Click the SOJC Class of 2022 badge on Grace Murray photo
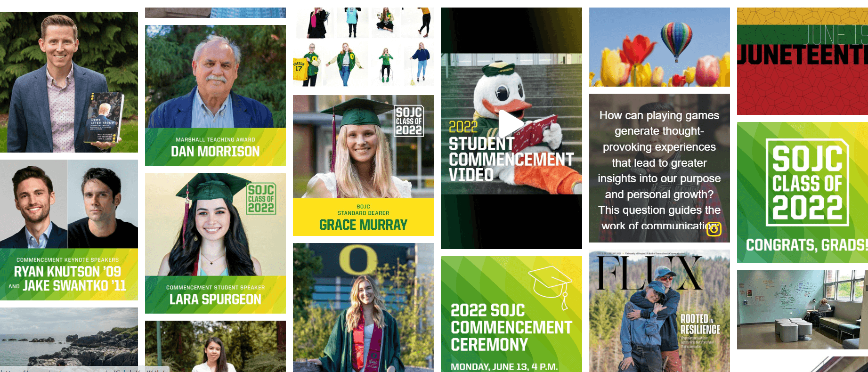The image size is (868, 372). point(409,121)
